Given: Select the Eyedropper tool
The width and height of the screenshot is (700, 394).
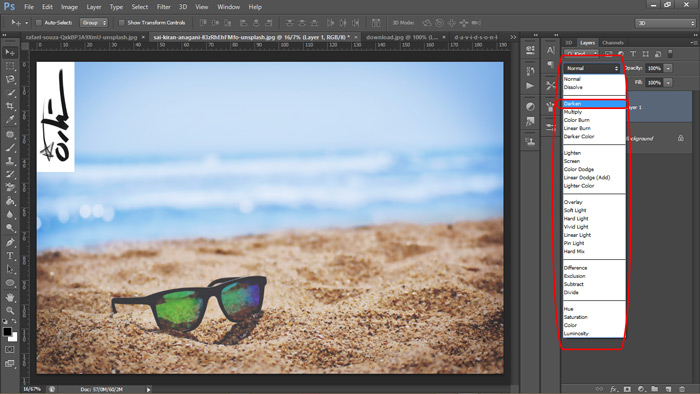Looking at the screenshot, I should (x=10, y=120).
